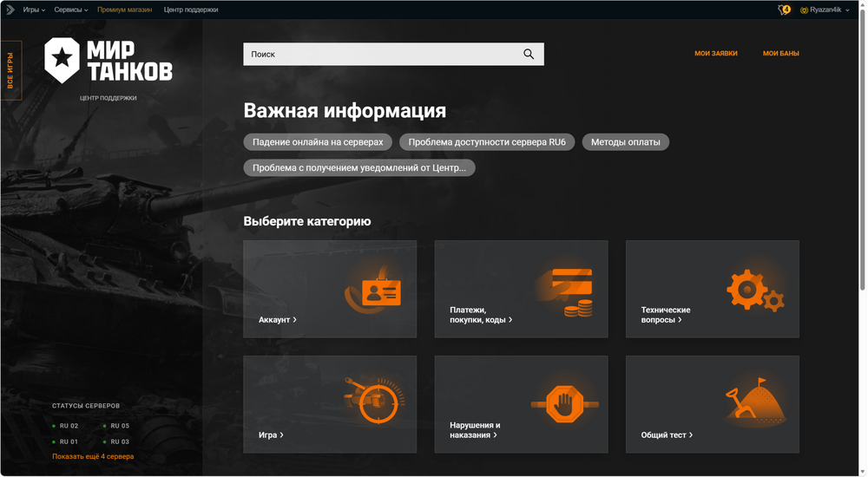Expand Показать ещё 4 сервера

[x=93, y=456]
